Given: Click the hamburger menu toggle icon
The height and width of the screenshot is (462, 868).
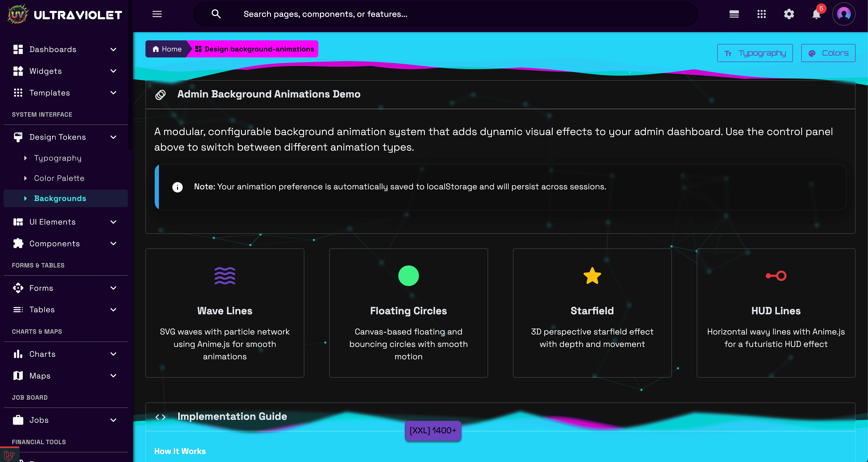Looking at the screenshot, I should point(157,14).
